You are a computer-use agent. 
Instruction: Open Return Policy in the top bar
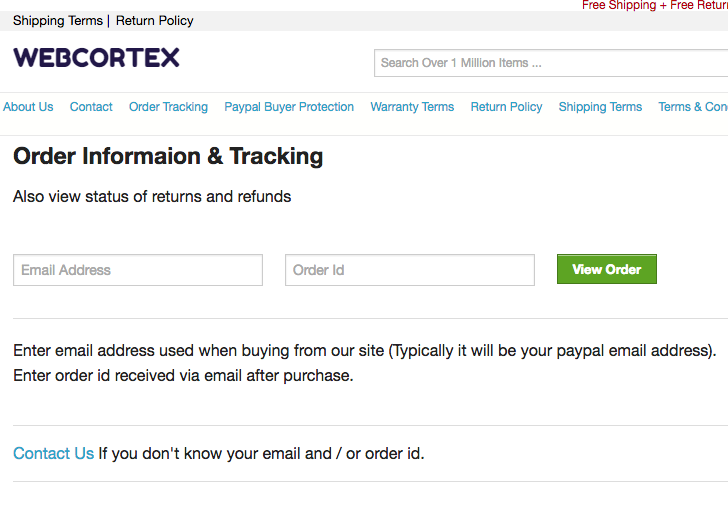tap(155, 21)
